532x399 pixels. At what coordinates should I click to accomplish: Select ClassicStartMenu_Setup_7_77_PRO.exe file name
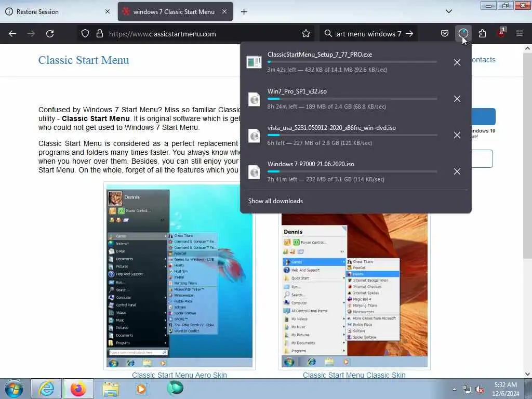[x=320, y=55]
